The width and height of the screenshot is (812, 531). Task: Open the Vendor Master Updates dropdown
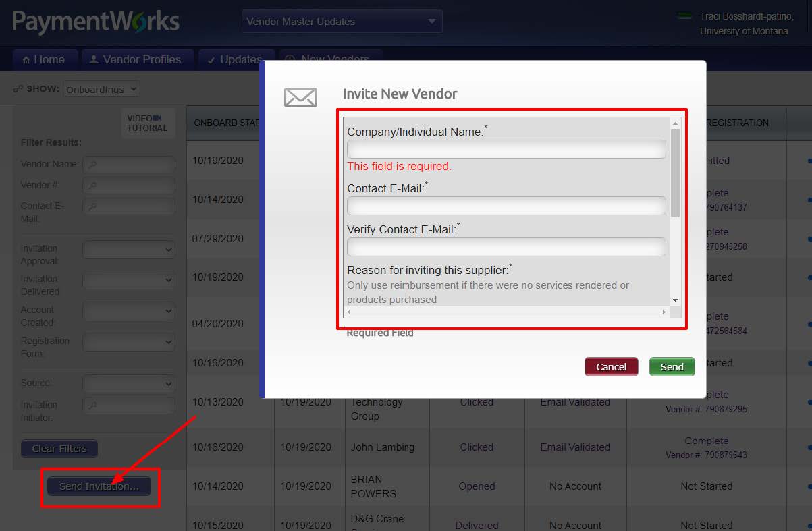342,22
